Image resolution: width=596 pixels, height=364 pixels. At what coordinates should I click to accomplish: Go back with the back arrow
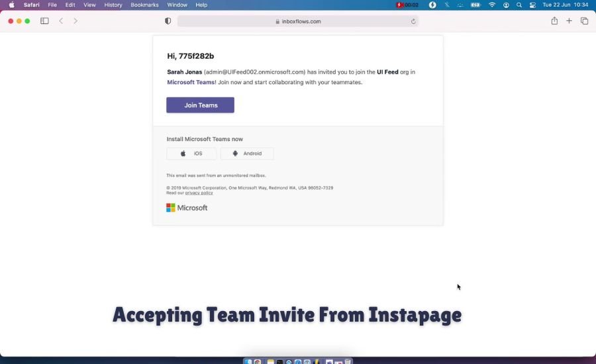61,21
